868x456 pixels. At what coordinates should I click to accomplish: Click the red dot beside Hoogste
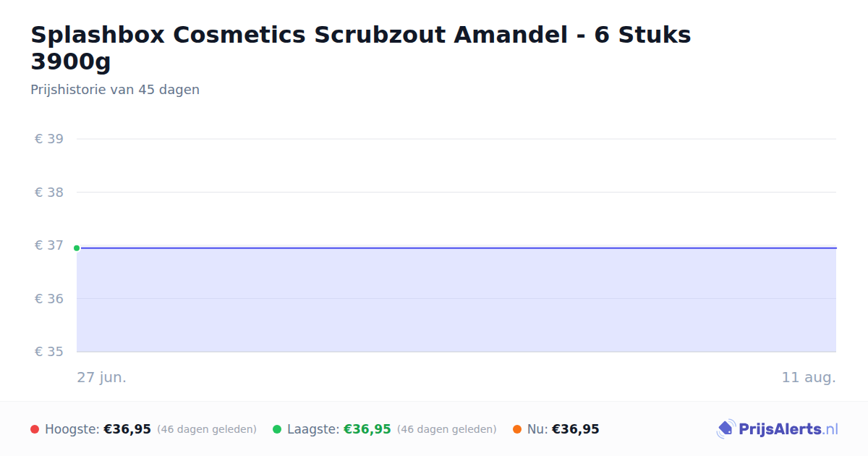coord(35,429)
